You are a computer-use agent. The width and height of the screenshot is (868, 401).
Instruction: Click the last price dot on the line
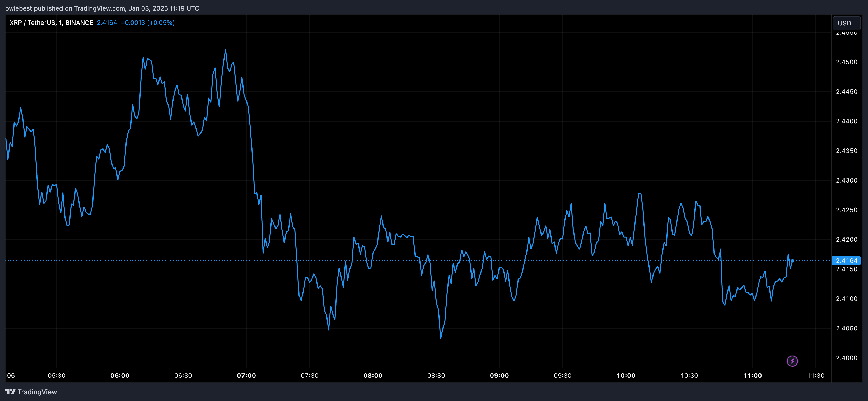coord(792,261)
